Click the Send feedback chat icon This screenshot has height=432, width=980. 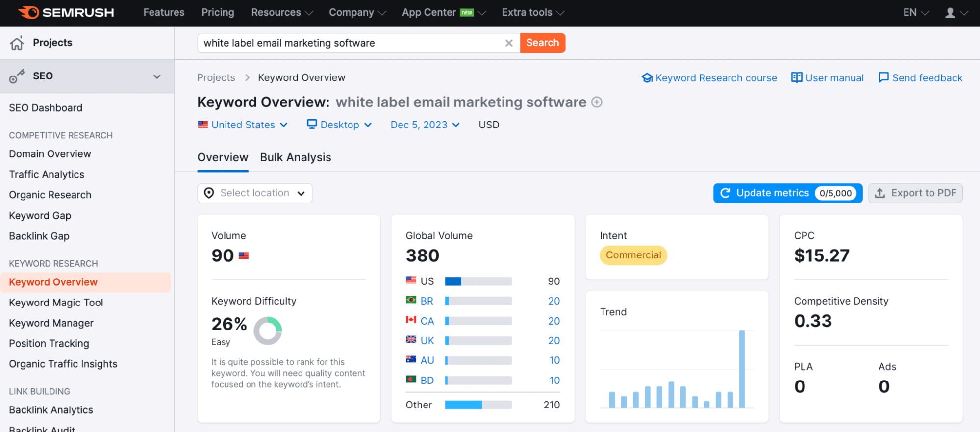tap(883, 77)
